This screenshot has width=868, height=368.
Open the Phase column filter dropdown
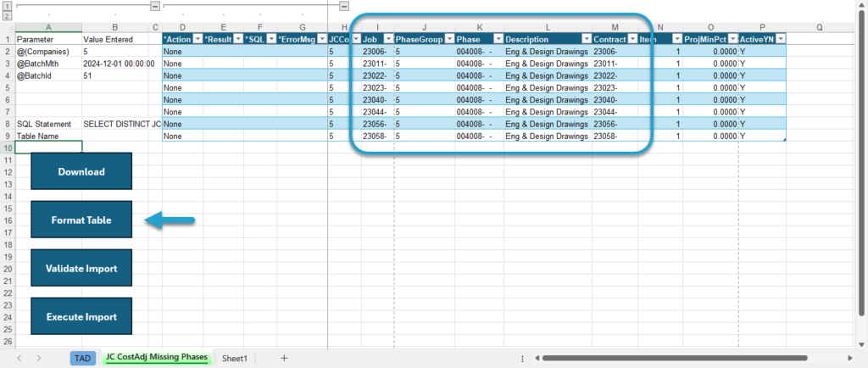pos(498,39)
